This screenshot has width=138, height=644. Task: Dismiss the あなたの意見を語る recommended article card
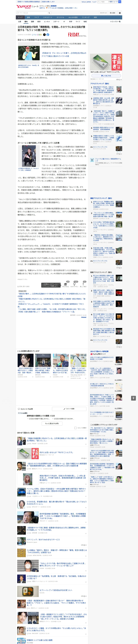[33, 377]
